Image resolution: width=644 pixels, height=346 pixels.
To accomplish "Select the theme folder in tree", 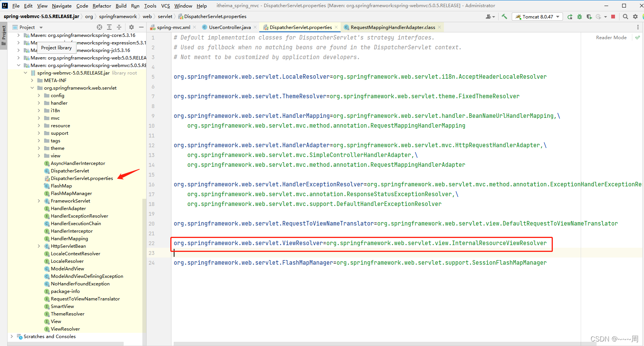I will click(x=57, y=148).
